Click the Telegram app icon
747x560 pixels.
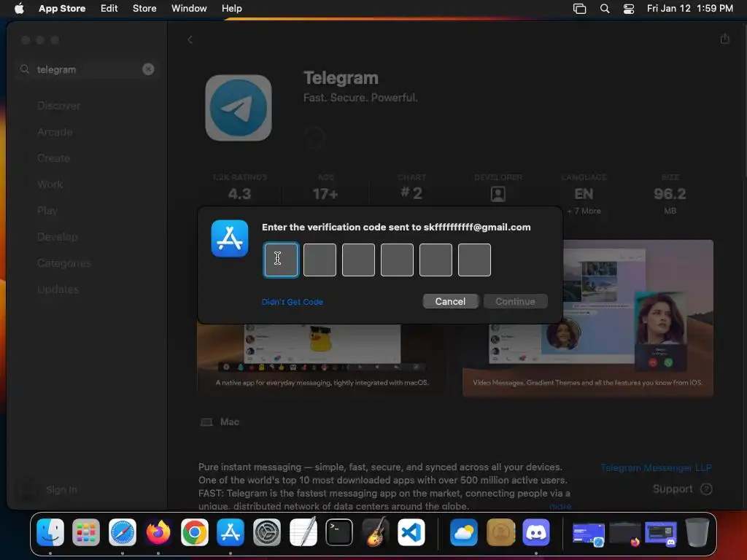(x=239, y=108)
